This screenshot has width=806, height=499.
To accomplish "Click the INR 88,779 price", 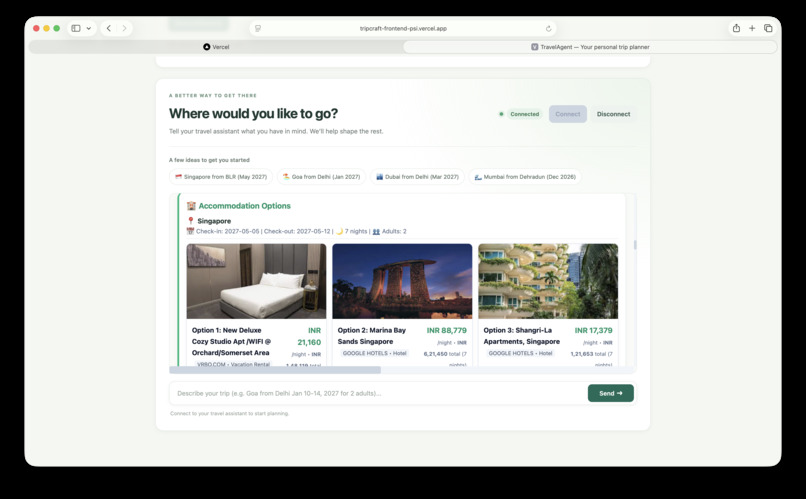I will [447, 330].
